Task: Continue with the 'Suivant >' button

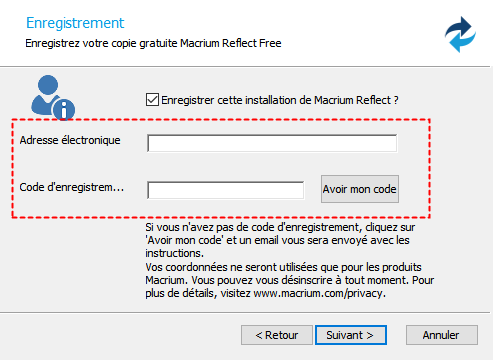Action: (351, 335)
